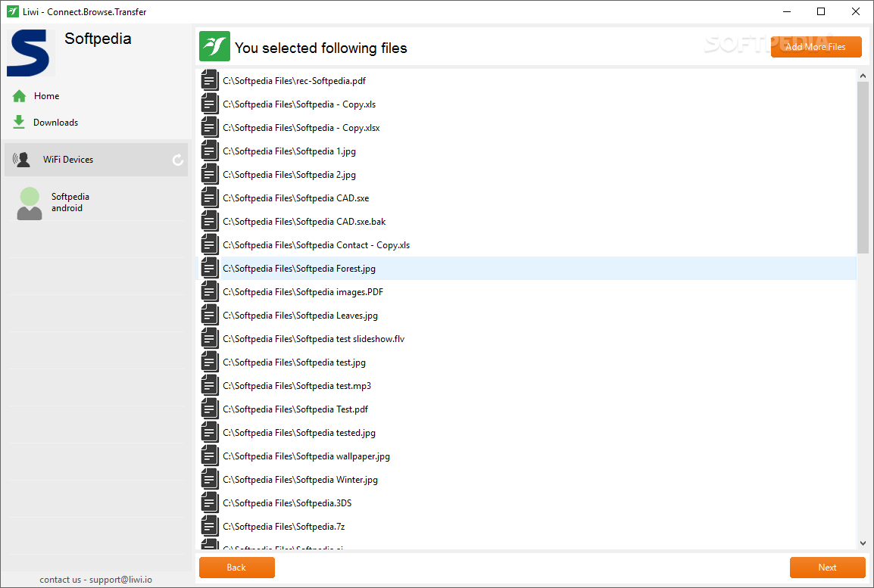Click the file list scrollbar thumb
Image resolution: width=874 pixels, height=588 pixels.
click(863, 167)
